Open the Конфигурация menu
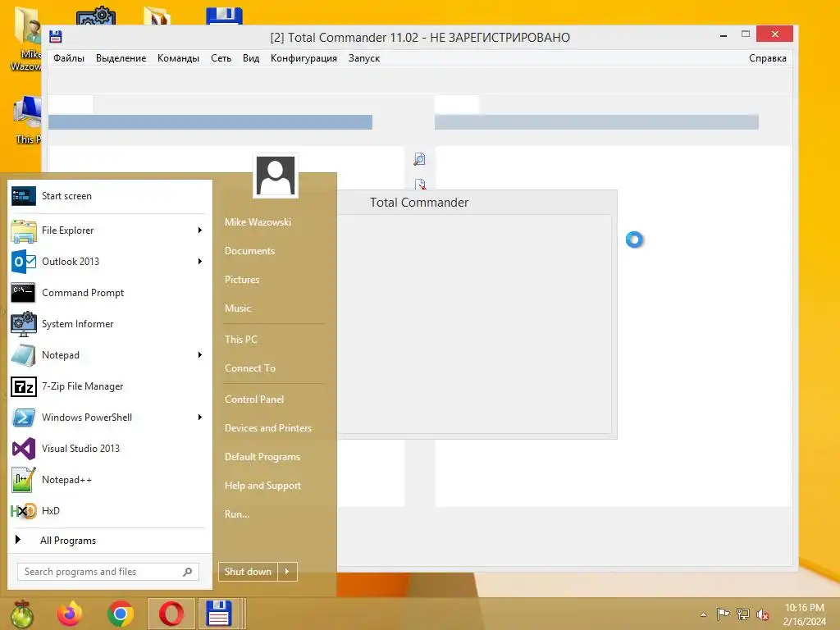Viewport: 840px width, 630px height. point(304,58)
